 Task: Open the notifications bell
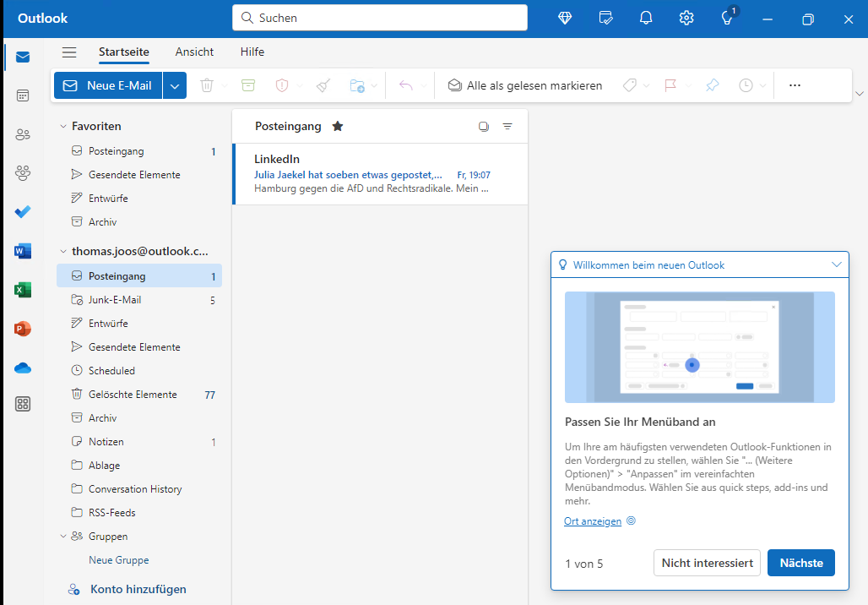pos(646,17)
